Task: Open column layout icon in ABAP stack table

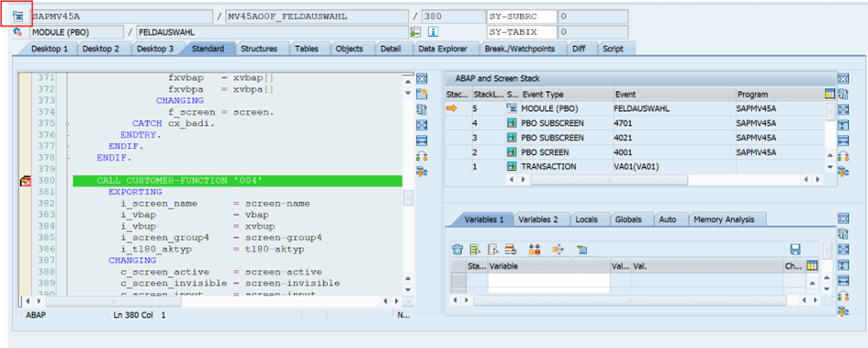Action: click(830, 94)
